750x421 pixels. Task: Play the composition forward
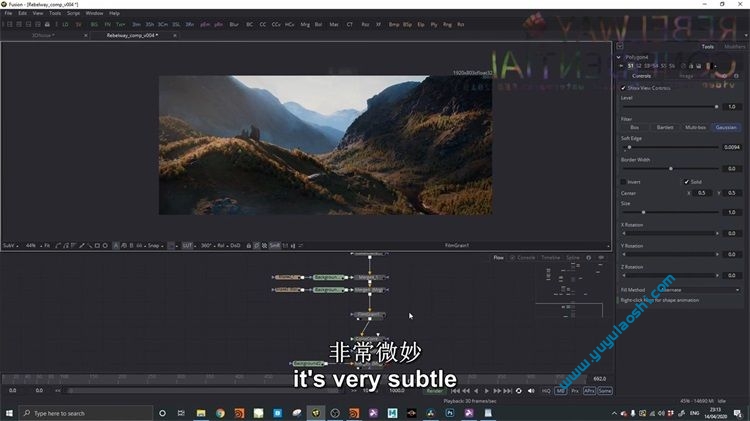486,391
